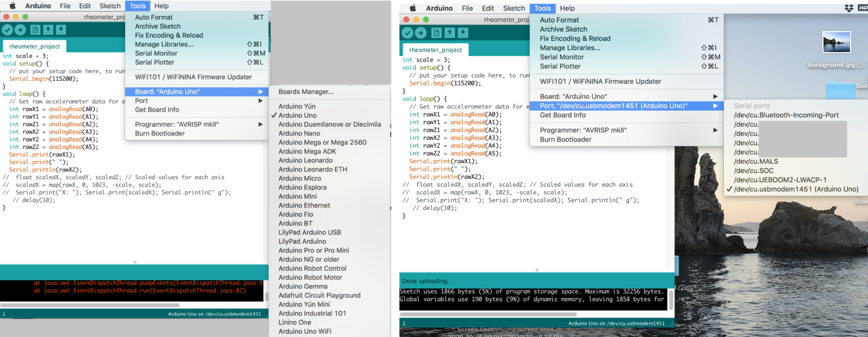Choose Get Board Info in left menu
The width and height of the screenshot is (868, 337).
click(197, 110)
